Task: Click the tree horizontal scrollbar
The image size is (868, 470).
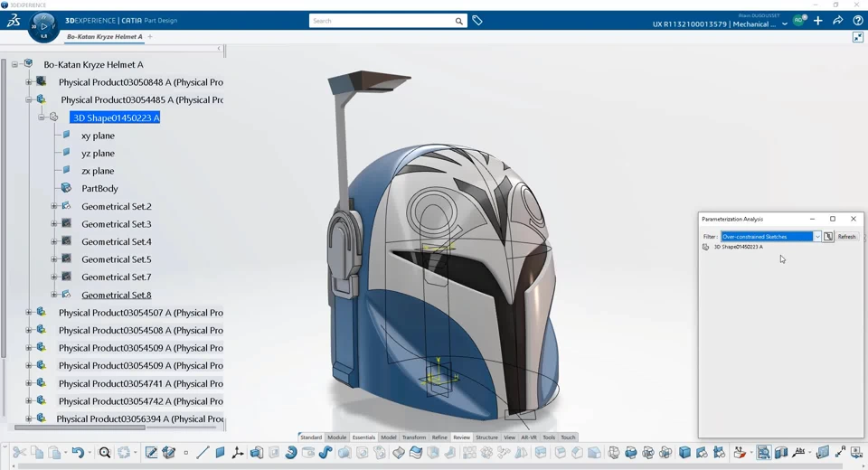Action: pos(80,428)
